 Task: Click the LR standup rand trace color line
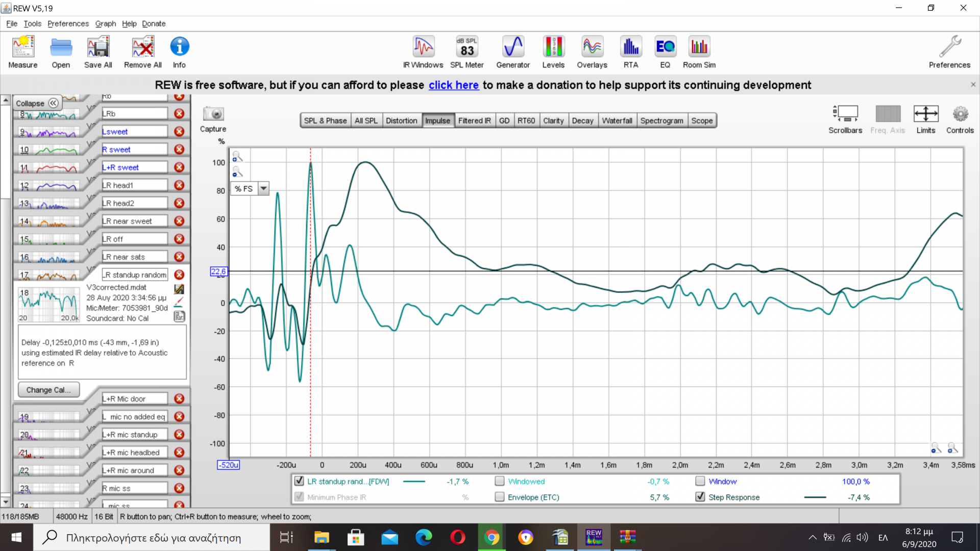coord(414,482)
